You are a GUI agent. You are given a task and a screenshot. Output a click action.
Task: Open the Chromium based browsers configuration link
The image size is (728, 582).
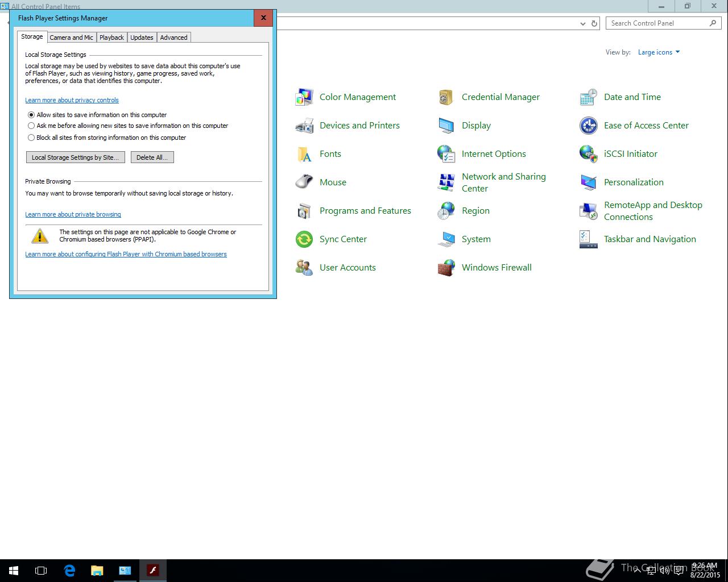point(126,254)
